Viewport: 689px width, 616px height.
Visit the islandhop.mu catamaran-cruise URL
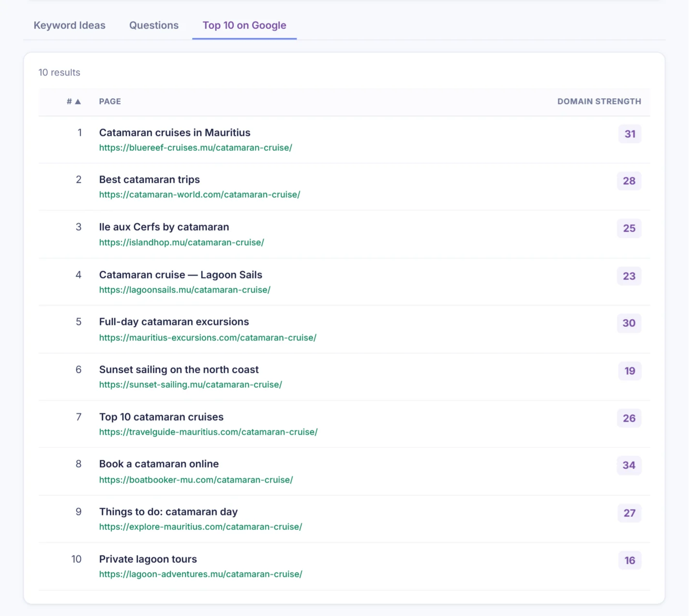pos(181,242)
